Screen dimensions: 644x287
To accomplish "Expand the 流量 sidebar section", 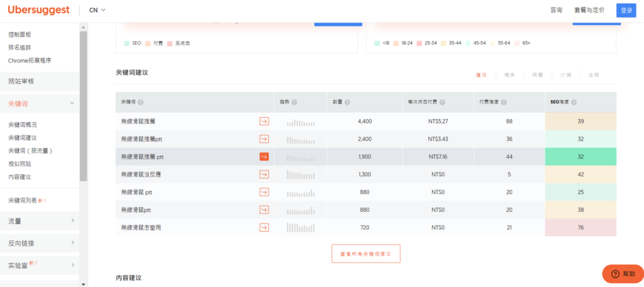I will (72, 221).
